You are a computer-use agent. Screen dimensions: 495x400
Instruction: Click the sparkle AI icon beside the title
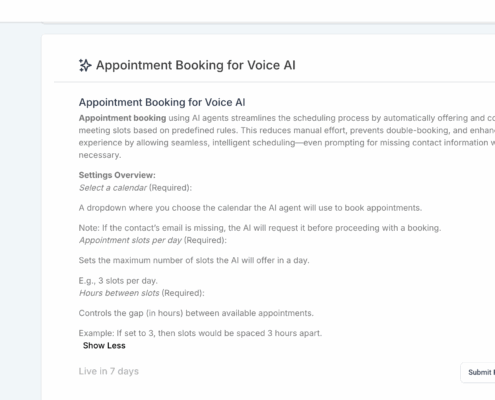coord(85,65)
